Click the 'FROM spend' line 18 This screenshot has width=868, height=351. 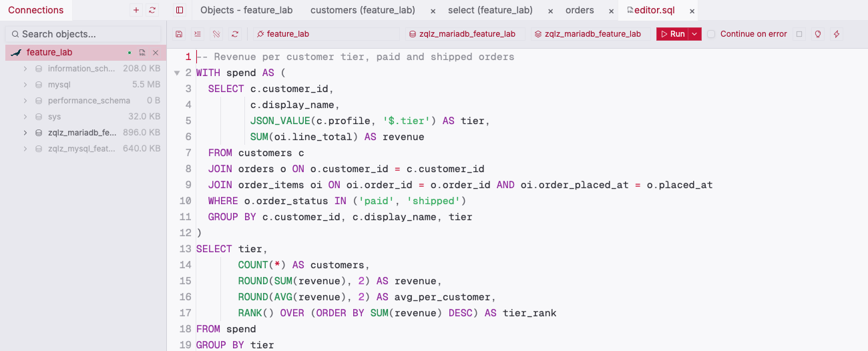coord(226,329)
